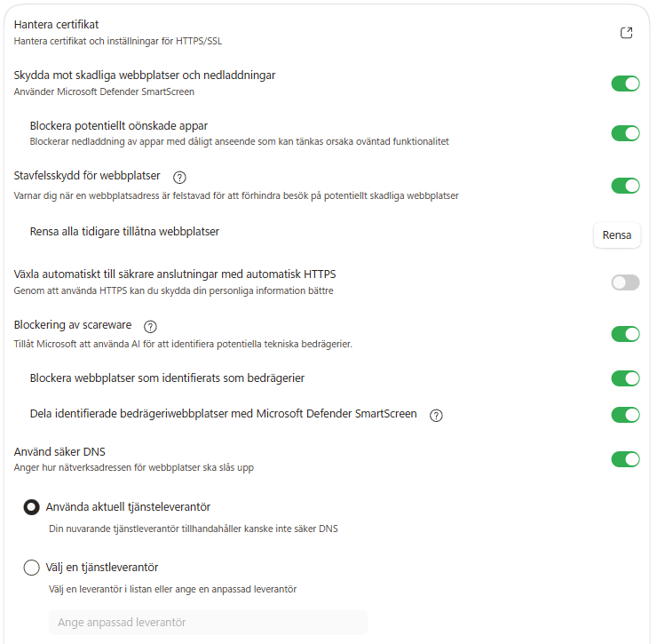This screenshot has width=657, height=644.
Task: Click the Använd säker DNS heading
Action: pos(61,451)
